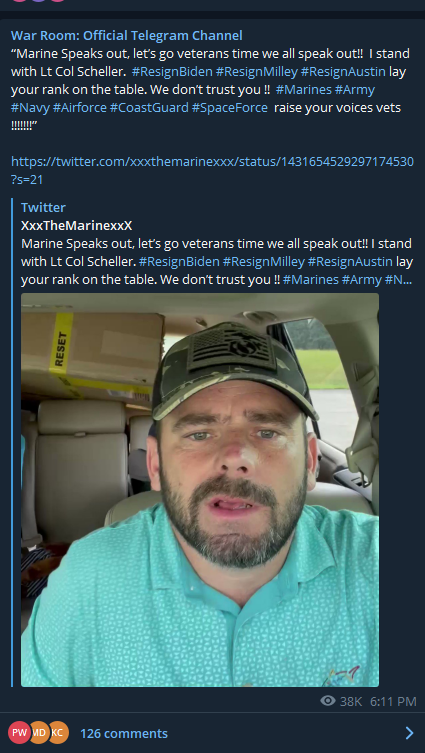The height and width of the screenshot is (753, 425).
Task: Click the #CoastGuard hashtag
Action: [x=149, y=108]
